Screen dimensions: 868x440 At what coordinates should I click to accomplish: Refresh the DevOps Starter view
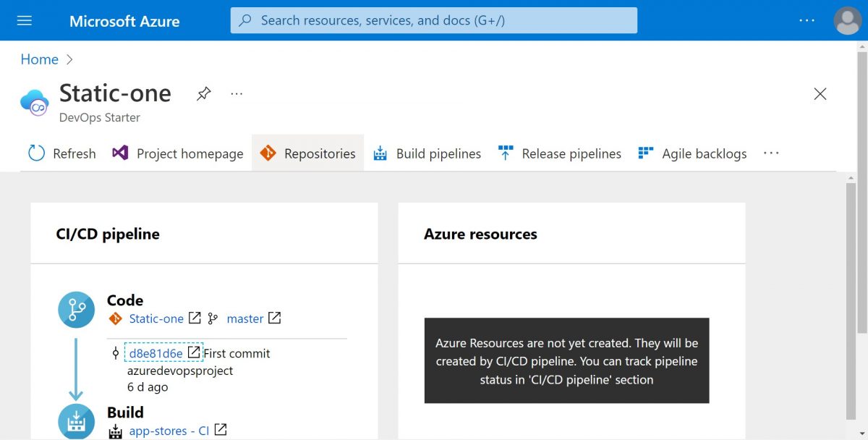coord(61,153)
